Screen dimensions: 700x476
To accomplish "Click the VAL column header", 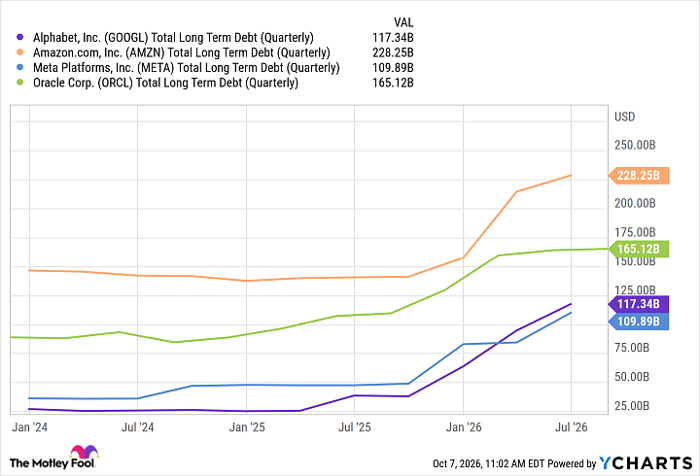I will [x=403, y=22].
